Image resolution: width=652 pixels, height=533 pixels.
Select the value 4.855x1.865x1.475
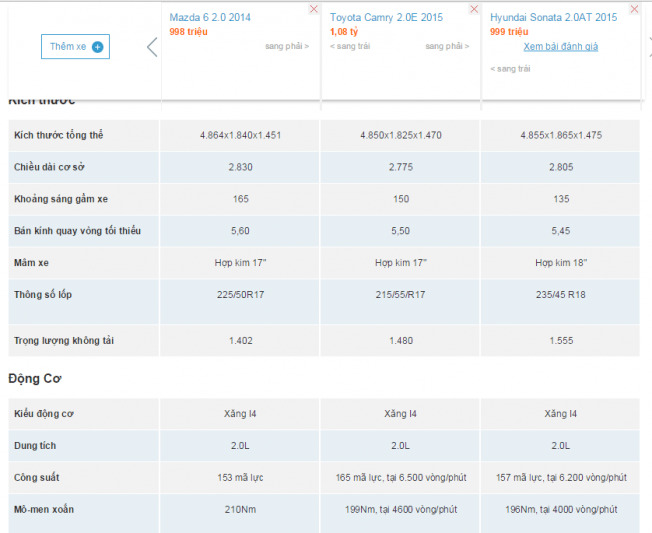(x=561, y=135)
